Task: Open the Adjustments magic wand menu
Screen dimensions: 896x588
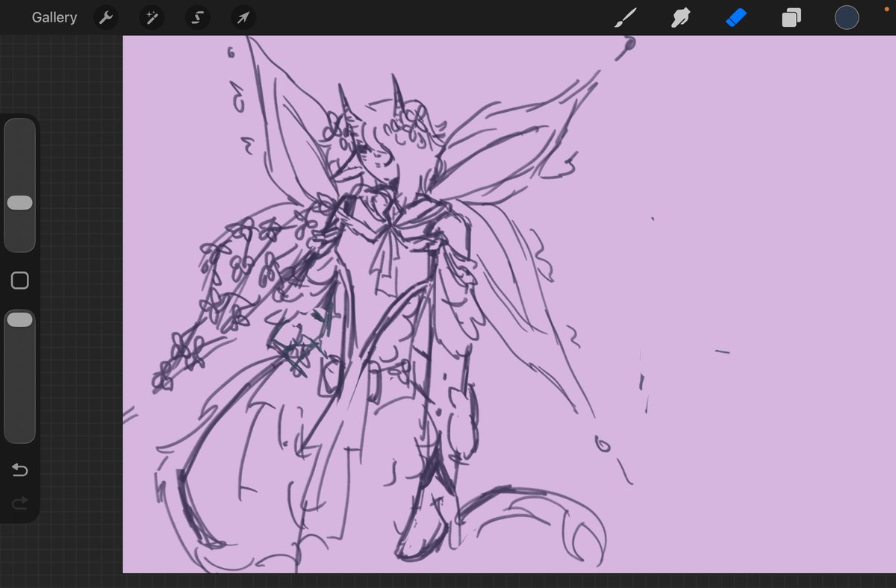Action: point(152,17)
